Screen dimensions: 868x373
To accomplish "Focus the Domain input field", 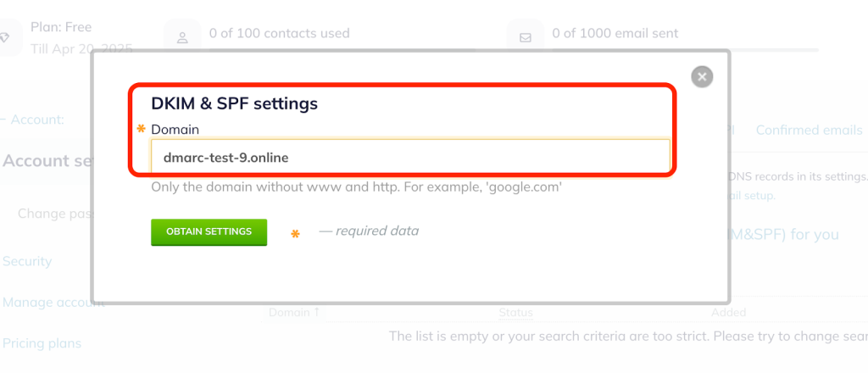I will (x=410, y=157).
